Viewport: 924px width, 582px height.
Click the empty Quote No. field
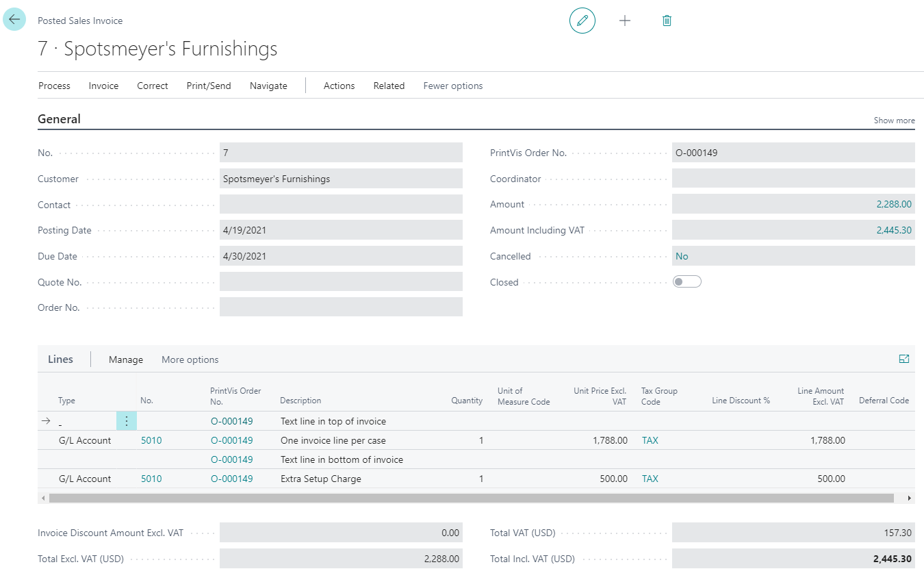(341, 281)
